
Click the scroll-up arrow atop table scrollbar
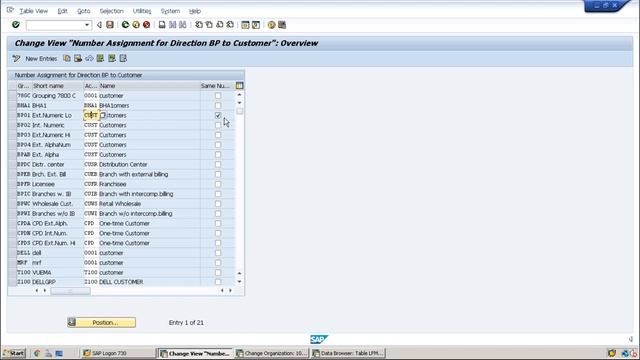(240, 95)
